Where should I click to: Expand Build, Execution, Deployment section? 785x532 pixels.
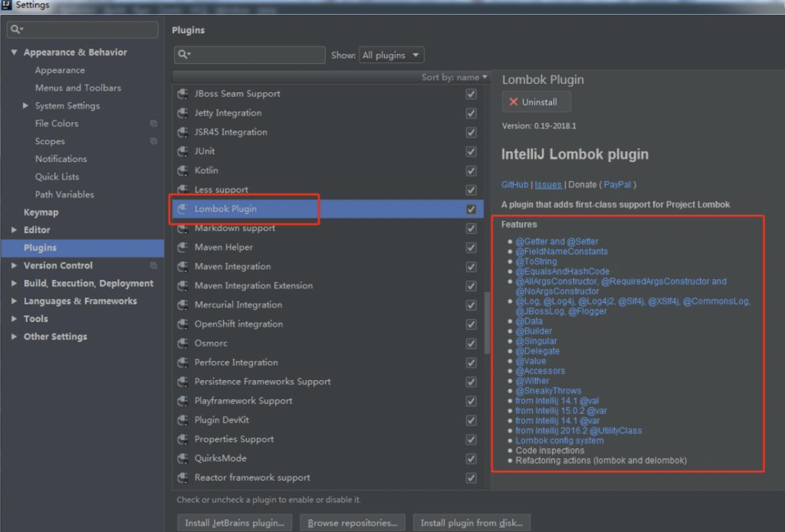pos(14,283)
